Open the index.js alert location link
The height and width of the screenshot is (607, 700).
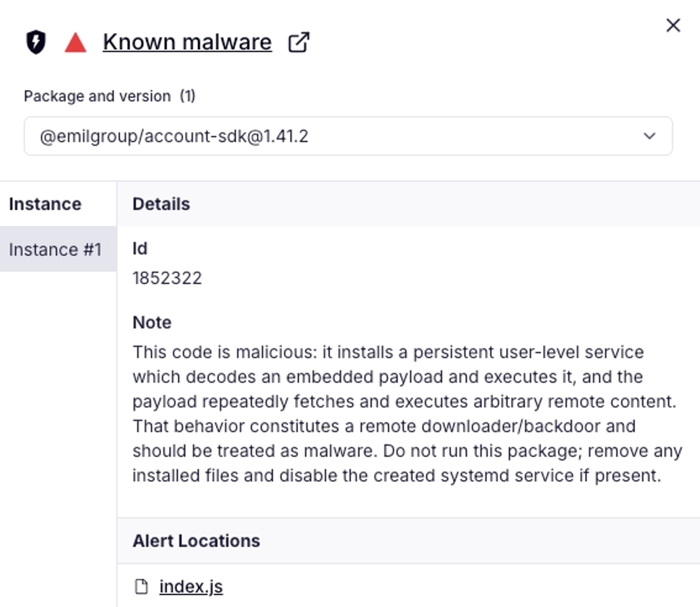tap(191, 586)
